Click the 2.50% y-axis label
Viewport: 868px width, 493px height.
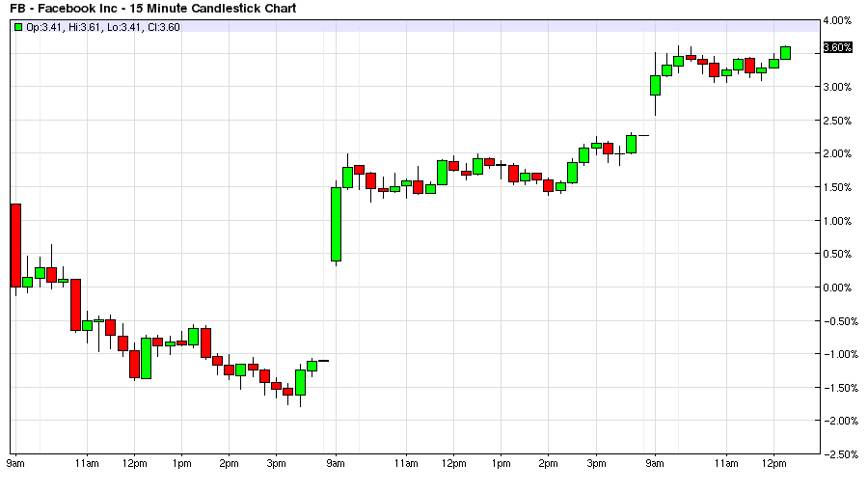(837, 121)
